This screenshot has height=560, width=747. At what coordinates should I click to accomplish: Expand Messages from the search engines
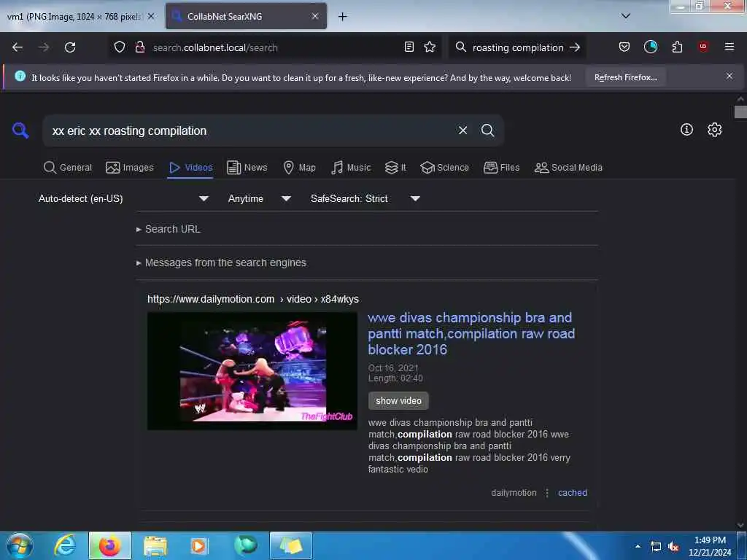click(221, 262)
